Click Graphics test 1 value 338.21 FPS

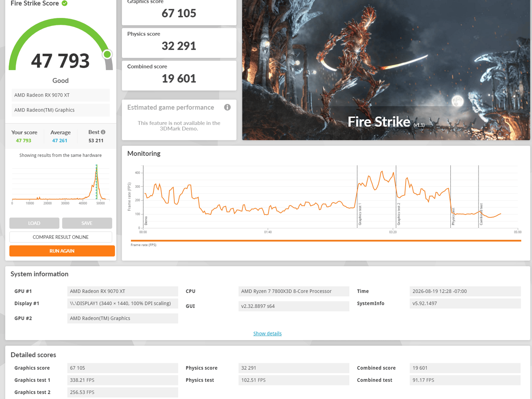pos(123,380)
